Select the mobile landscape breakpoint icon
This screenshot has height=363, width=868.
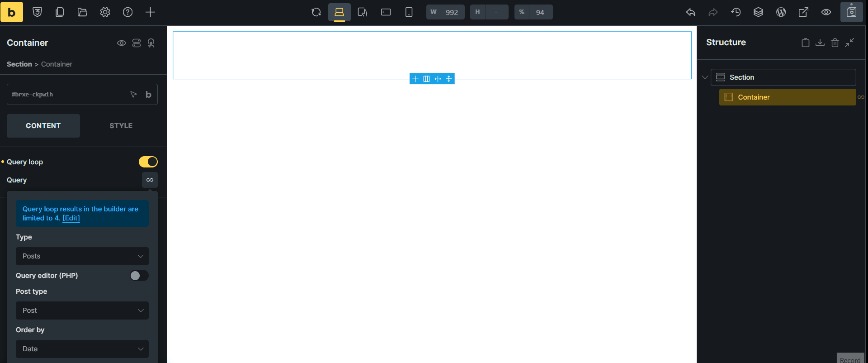pyautogui.click(x=386, y=12)
